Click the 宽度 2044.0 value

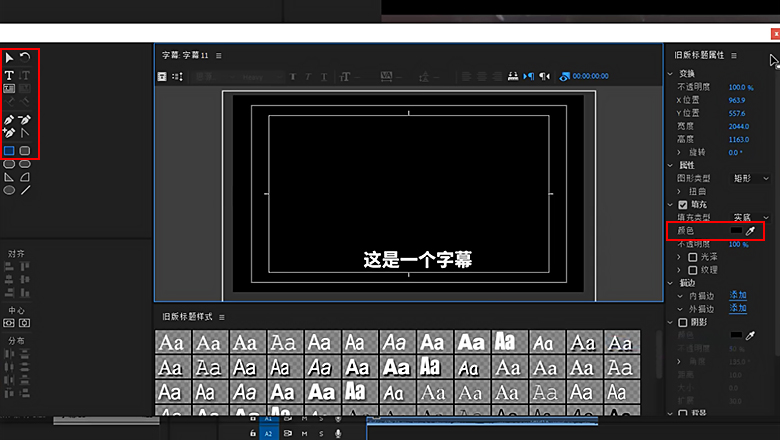739,126
